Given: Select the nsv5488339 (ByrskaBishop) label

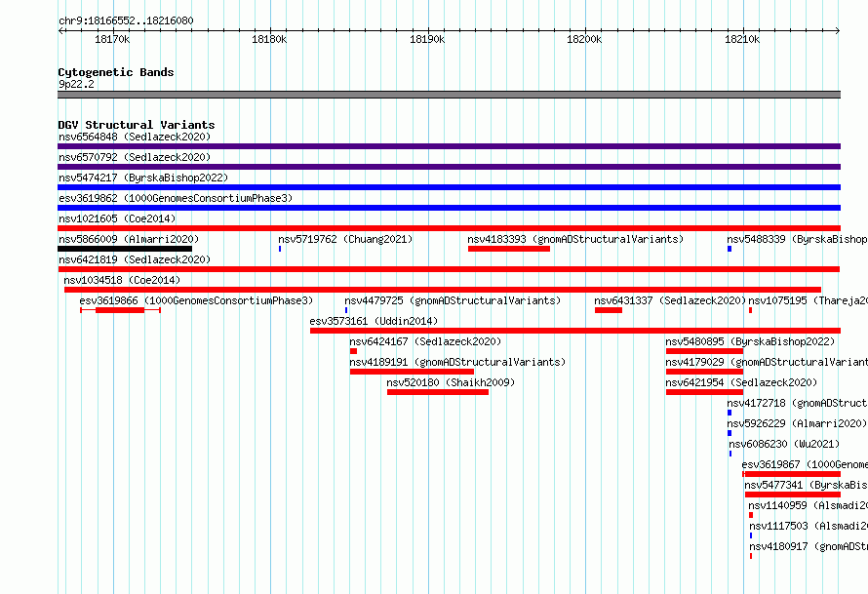Looking at the screenshot, I should [x=797, y=239].
